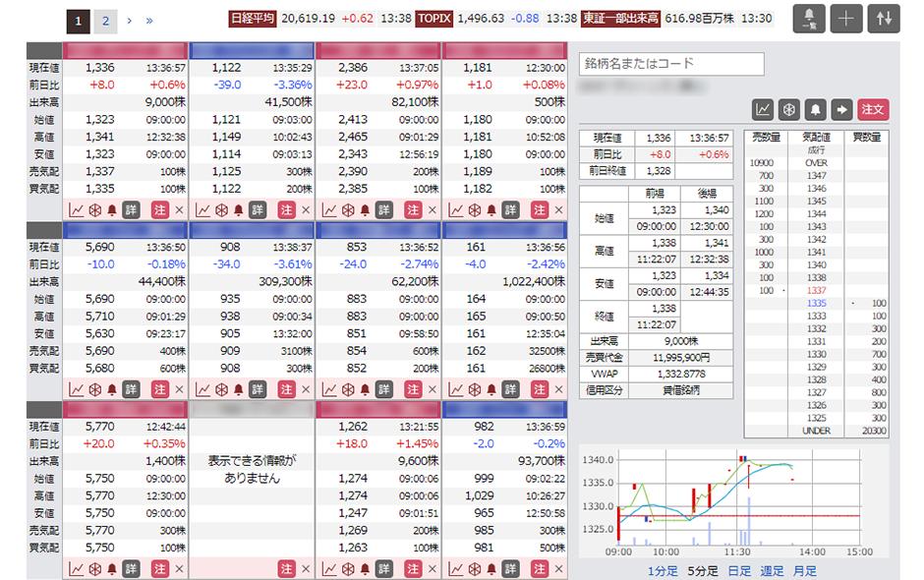924x580 pixels.
Task: Jump to last page with double-arrow link
Action: pos(149,20)
